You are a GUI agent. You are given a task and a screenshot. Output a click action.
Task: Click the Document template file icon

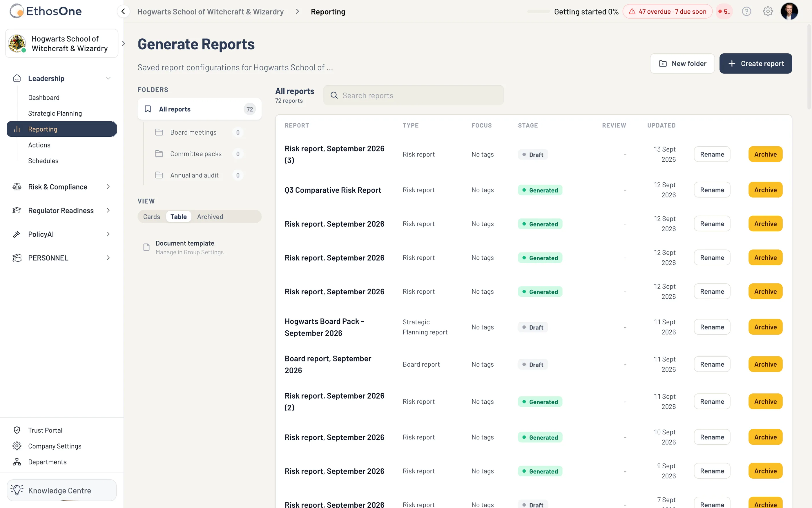146,247
